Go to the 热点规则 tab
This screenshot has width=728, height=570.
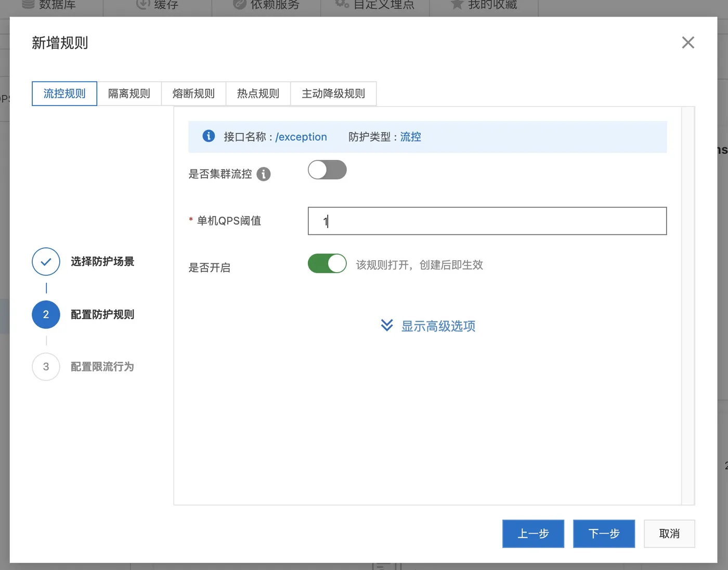[x=258, y=94]
